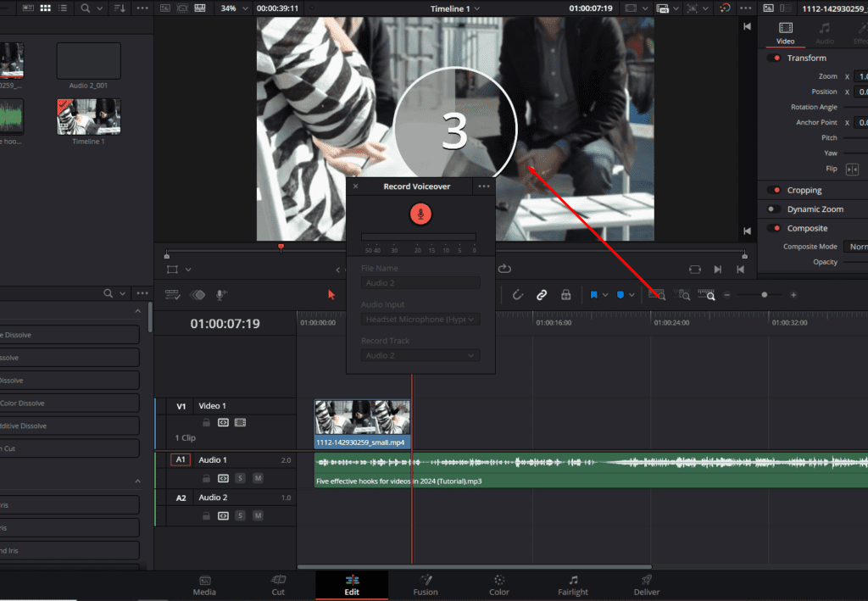The image size is (868, 601).
Task: Mute the Audio 1 track
Action: [x=258, y=478]
